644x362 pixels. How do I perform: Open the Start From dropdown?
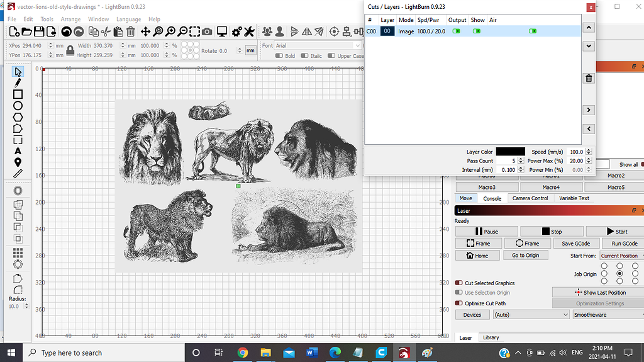[x=621, y=256]
